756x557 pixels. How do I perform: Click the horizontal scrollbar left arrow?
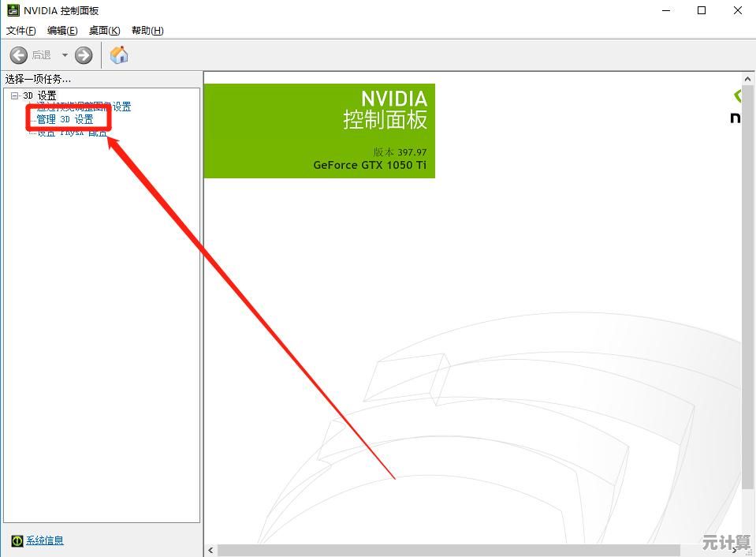coord(210,550)
